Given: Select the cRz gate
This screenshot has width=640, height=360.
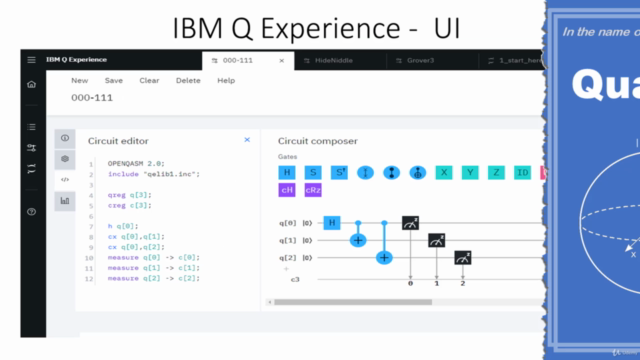Looking at the screenshot, I should pos(313,190).
